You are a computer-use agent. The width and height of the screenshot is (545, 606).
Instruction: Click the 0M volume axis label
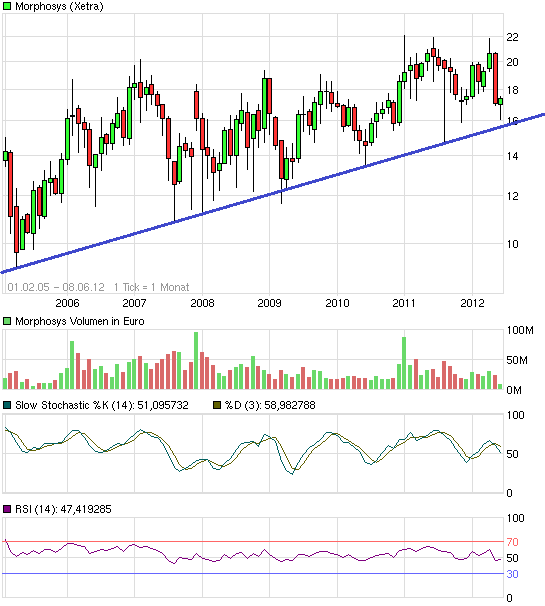(514, 390)
